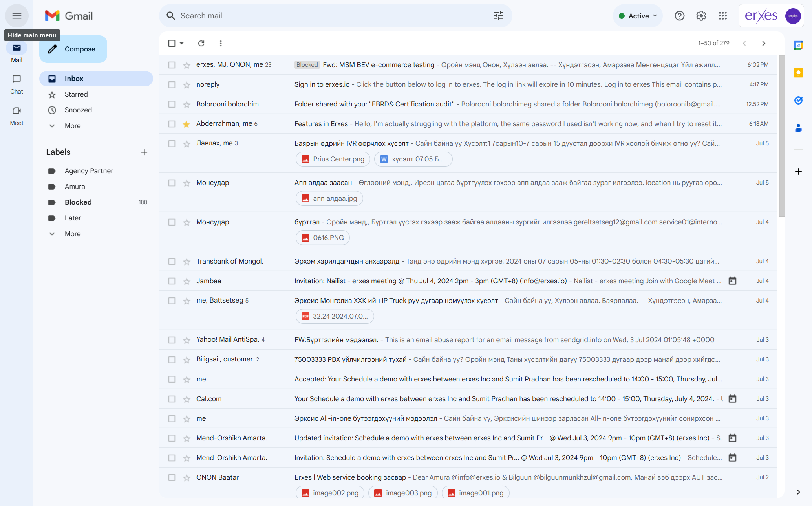Open the Prius Center.png attachment

pos(333,159)
